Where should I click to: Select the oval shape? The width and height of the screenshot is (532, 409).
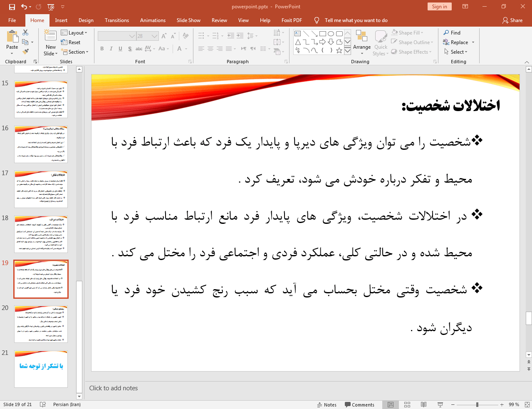point(331,34)
